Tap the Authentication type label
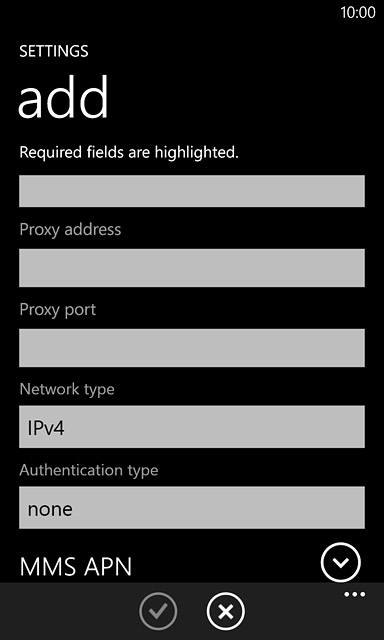 click(89, 470)
